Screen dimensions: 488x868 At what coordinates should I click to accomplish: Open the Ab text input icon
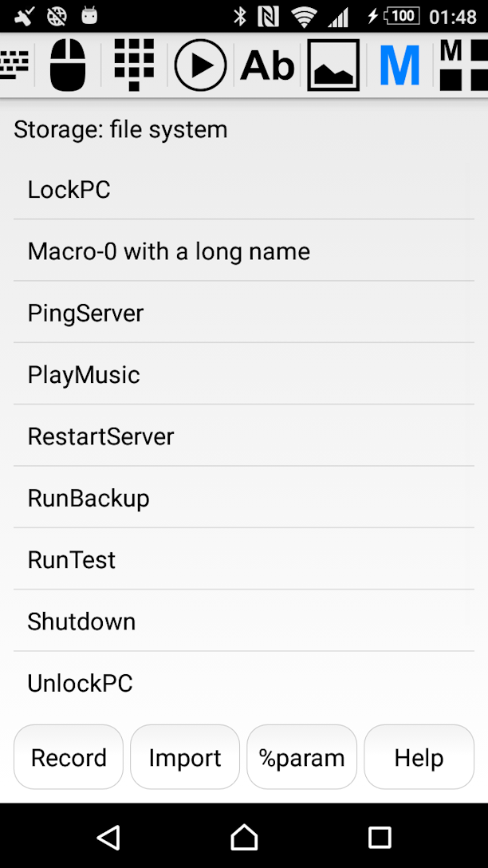267,65
